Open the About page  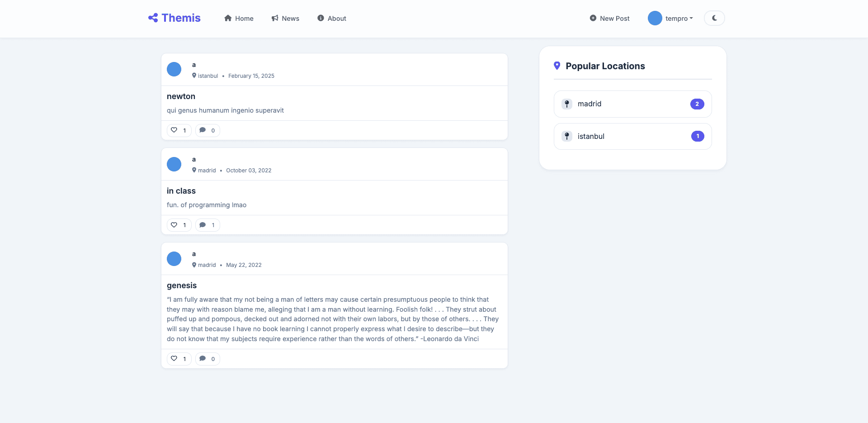click(x=332, y=19)
